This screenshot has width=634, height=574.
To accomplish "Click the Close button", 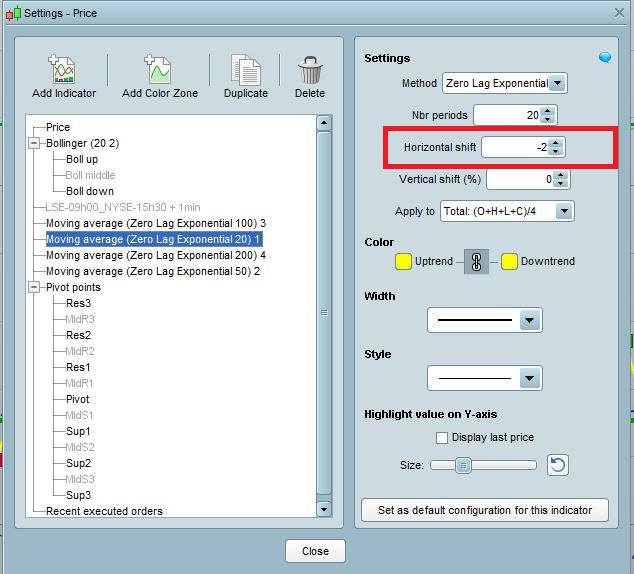I will 315,551.
